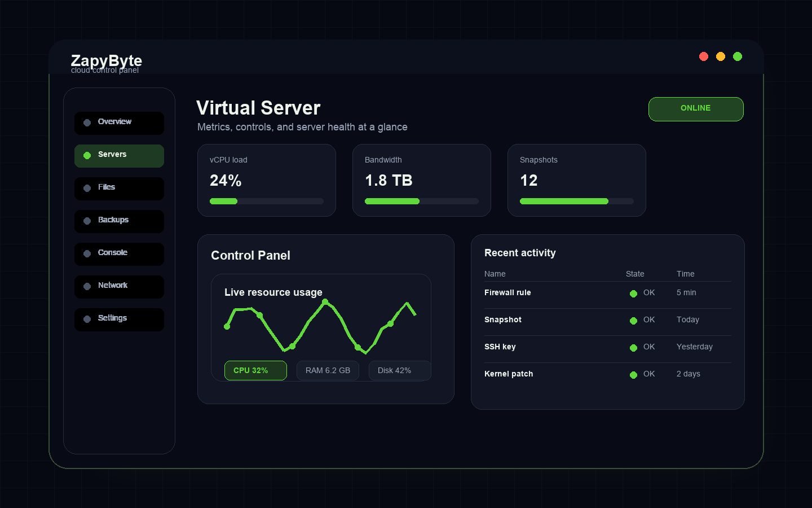The height and width of the screenshot is (508, 812).
Task: Select the CPU 32% chip
Action: pos(255,371)
